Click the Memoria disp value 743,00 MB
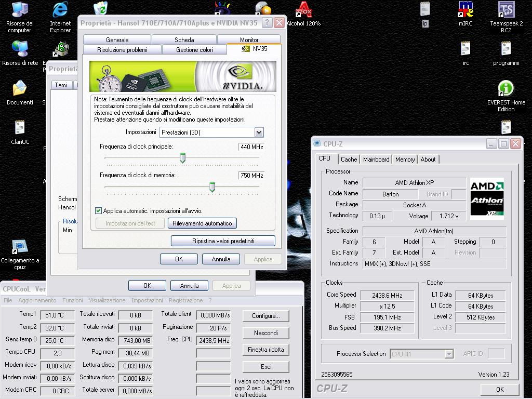 136,341
